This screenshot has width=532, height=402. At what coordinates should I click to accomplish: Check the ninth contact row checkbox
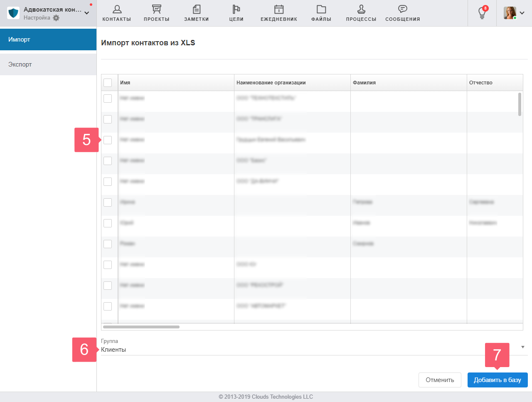coord(108,265)
